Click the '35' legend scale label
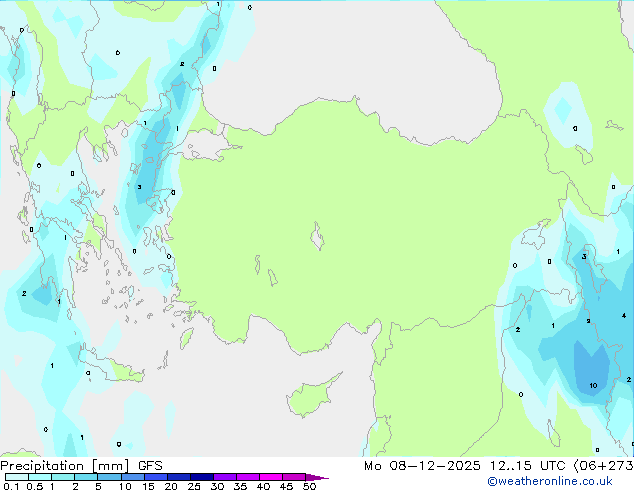 [240, 486]
